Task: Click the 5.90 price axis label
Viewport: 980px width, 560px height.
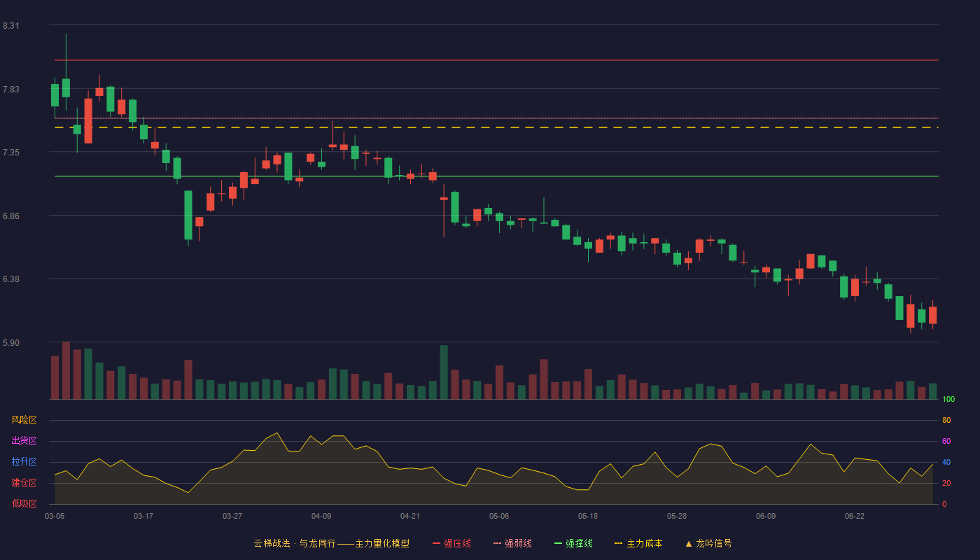Action: click(11, 343)
